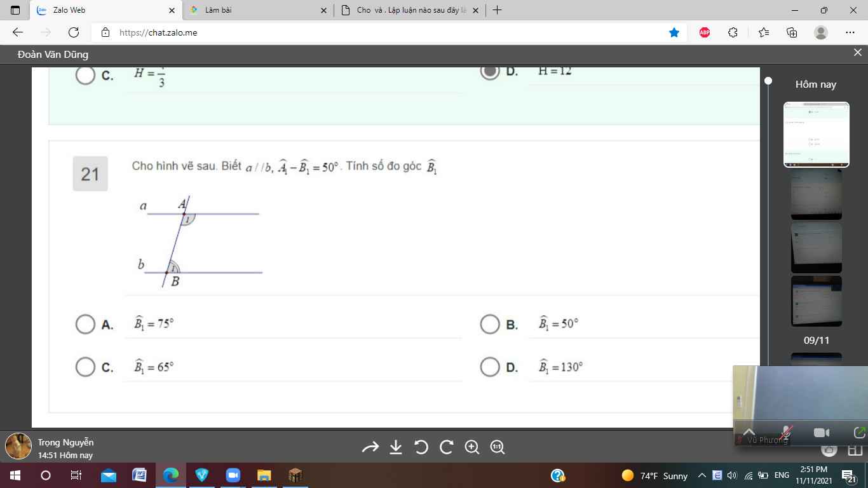Select answer C radio button 65°
Image resolution: width=868 pixels, height=488 pixels.
(x=85, y=367)
